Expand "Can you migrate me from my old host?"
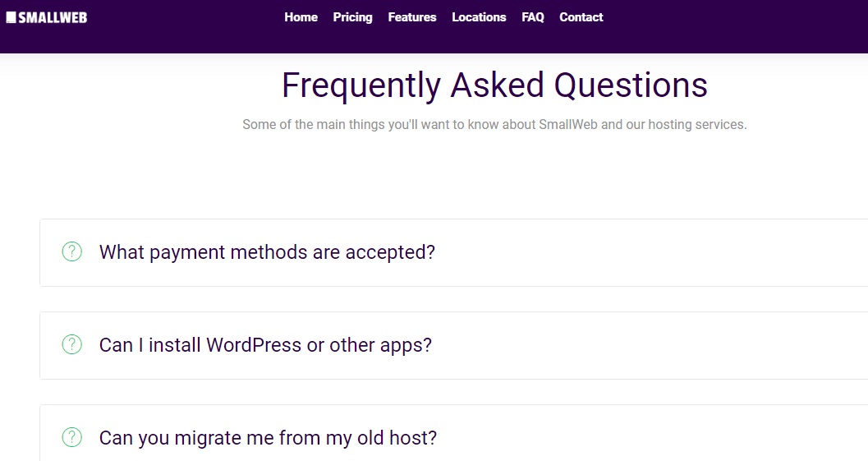868x461 pixels. [453, 433]
